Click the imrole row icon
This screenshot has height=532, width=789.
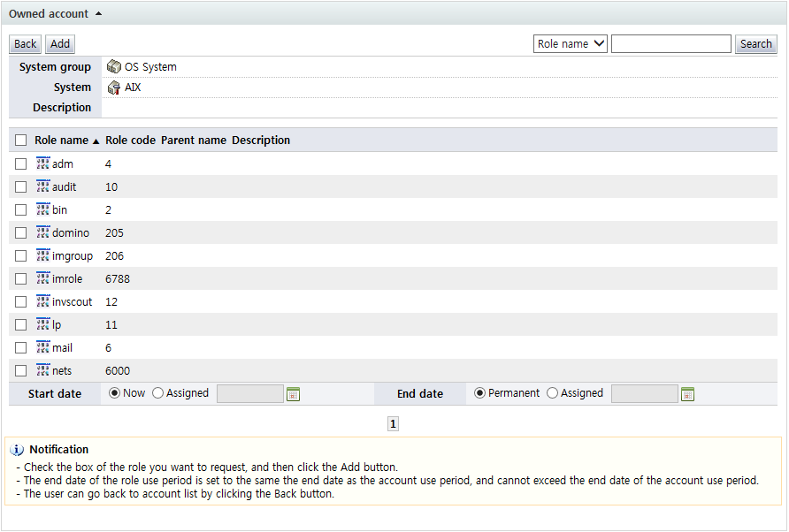click(42, 278)
